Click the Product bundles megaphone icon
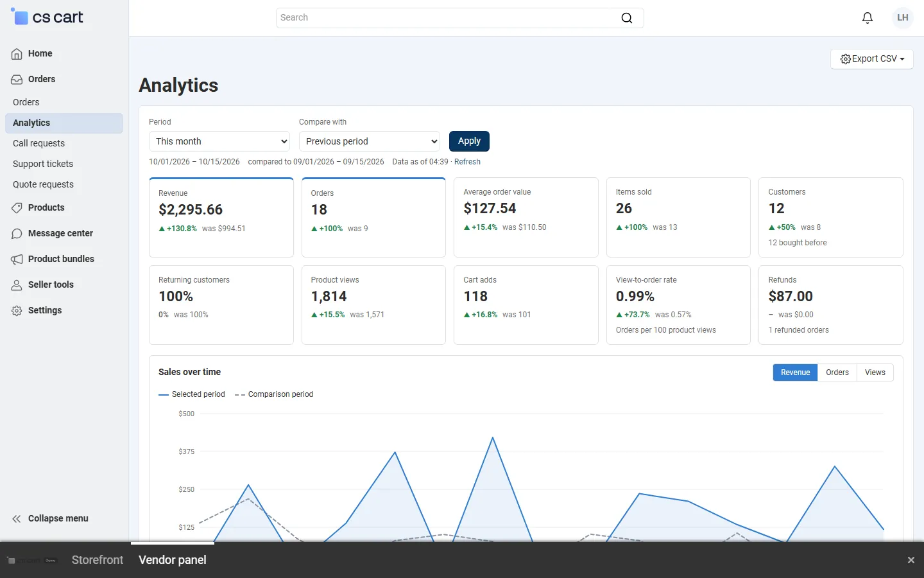Screen dimensions: 924x578 coord(17,259)
